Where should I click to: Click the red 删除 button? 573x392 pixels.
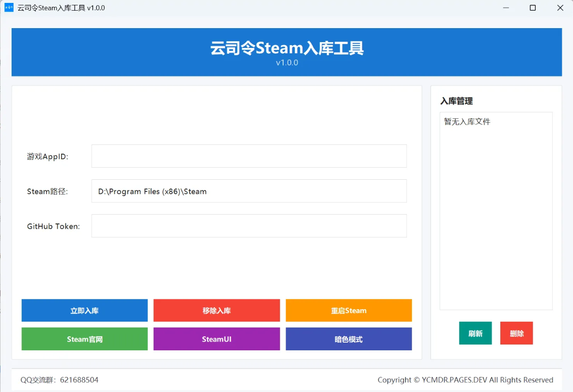[x=516, y=333]
